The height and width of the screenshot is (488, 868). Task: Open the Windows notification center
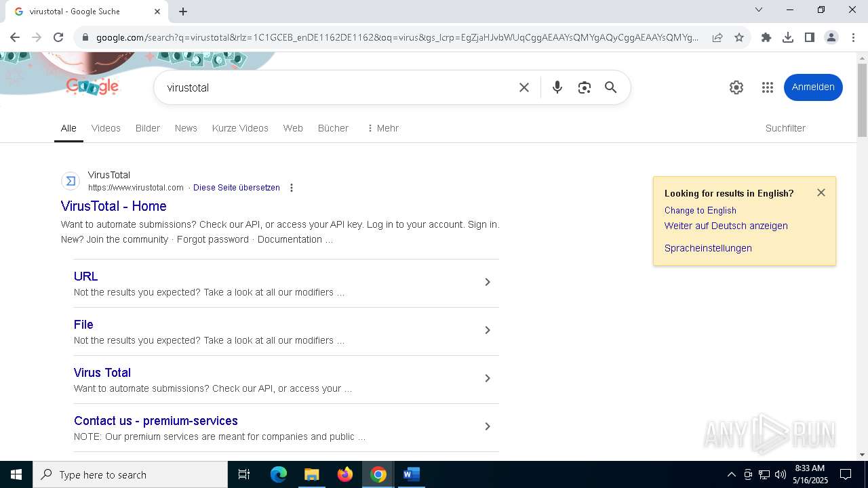(x=846, y=474)
